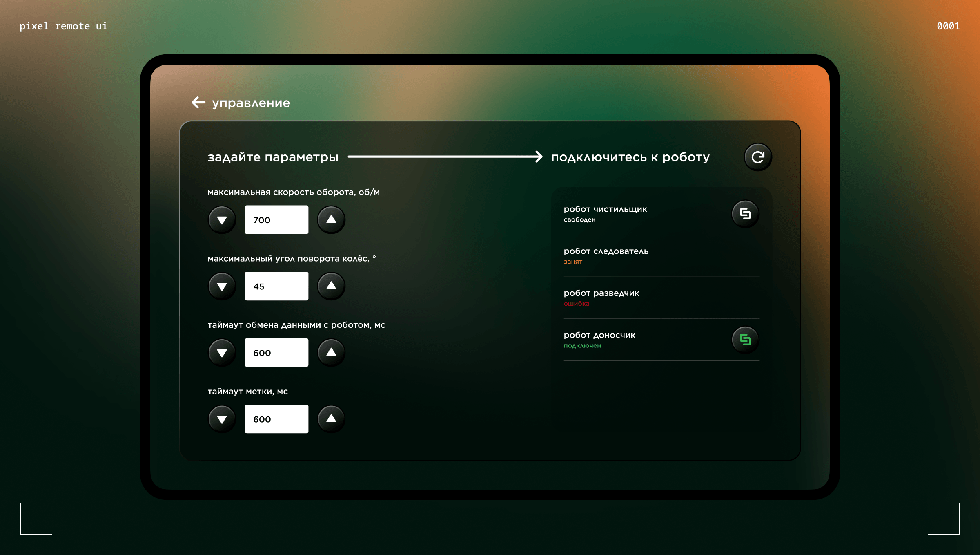Select робот разведчик with error status
Image resolution: width=980 pixels, height=555 pixels.
point(601,298)
